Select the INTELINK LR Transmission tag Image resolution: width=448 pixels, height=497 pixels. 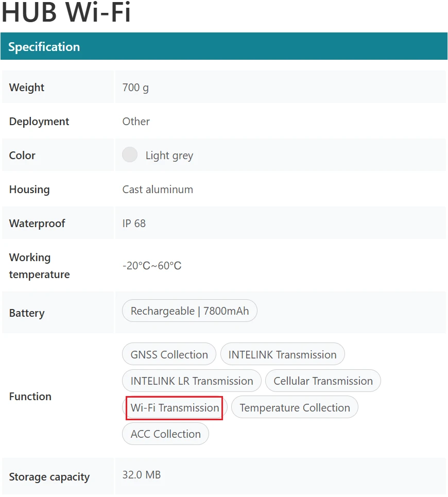click(192, 381)
